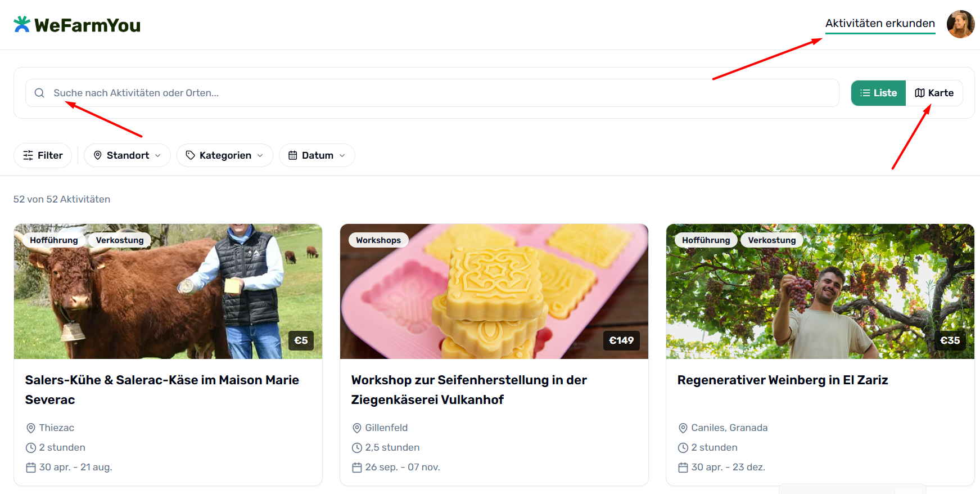Image resolution: width=980 pixels, height=494 pixels.
Task: Click the magnifying glass search icon
Action: 39,93
